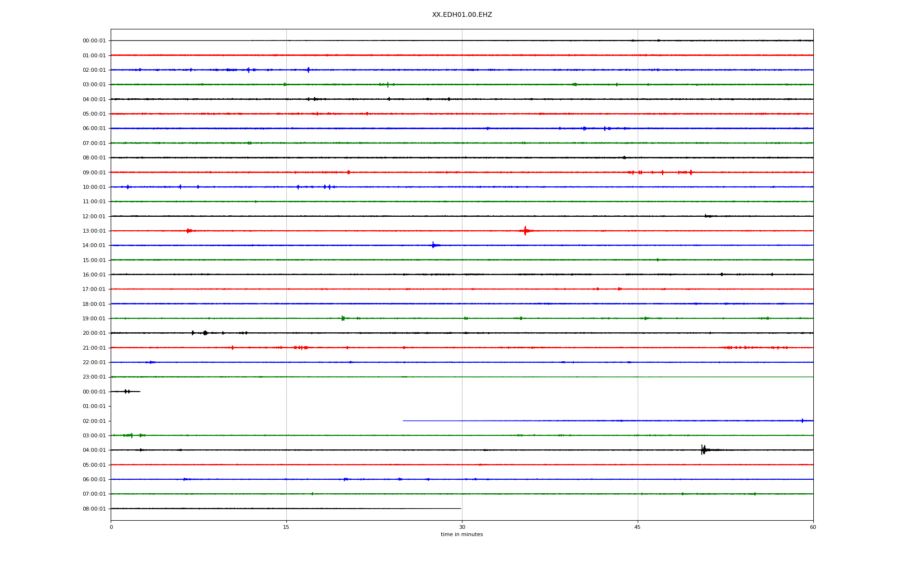The height and width of the screenshot is (578, 924).
Task: Click the 16:00:01 row time label
Action: [x=94, y=275]
